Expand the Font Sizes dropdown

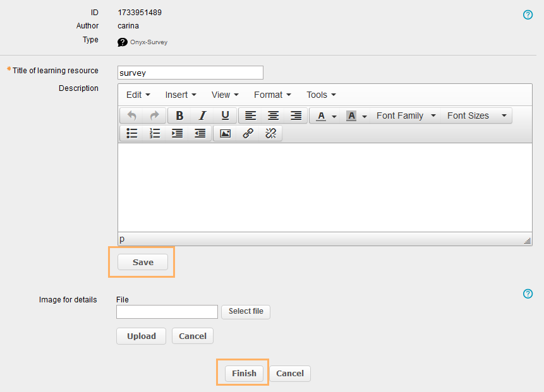point(476,116)
